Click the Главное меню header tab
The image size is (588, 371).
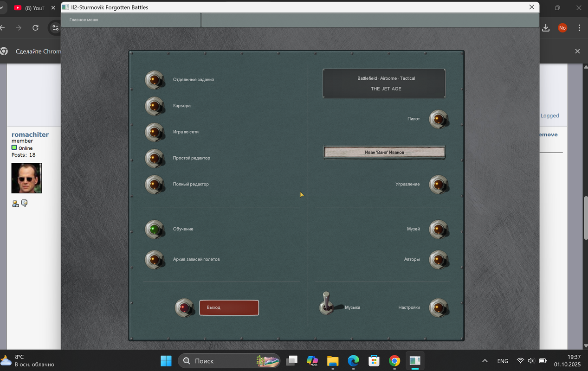(x=131, y=20)
